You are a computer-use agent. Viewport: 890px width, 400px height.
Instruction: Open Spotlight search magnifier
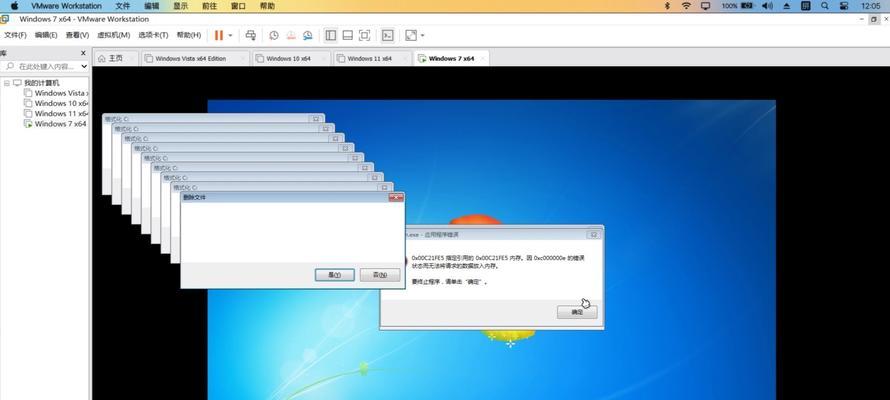[825, 6]
